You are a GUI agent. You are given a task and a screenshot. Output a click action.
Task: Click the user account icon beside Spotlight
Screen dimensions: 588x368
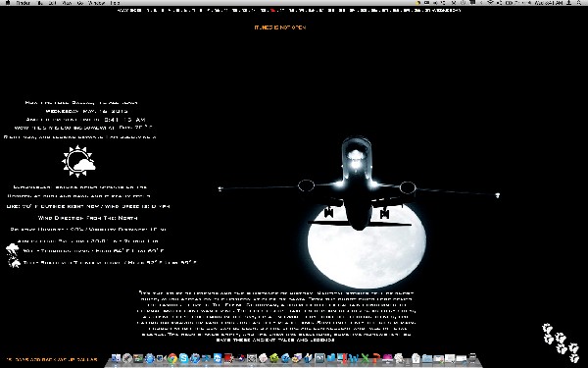tap(569, 2)
